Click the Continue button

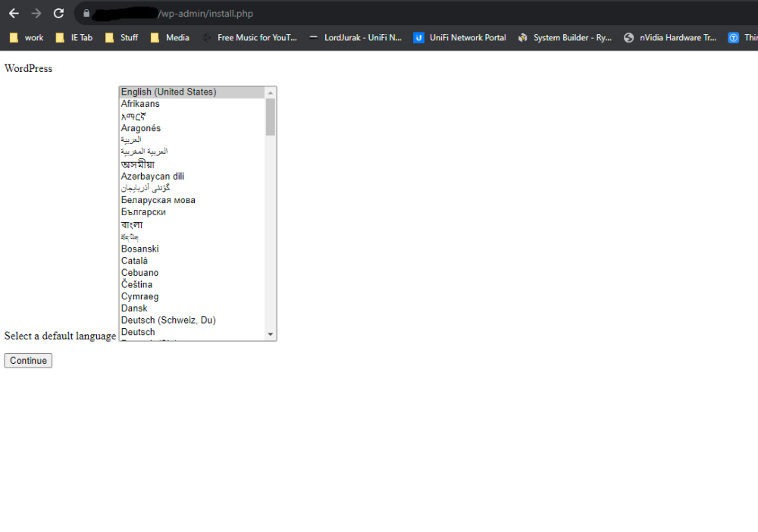28,361
